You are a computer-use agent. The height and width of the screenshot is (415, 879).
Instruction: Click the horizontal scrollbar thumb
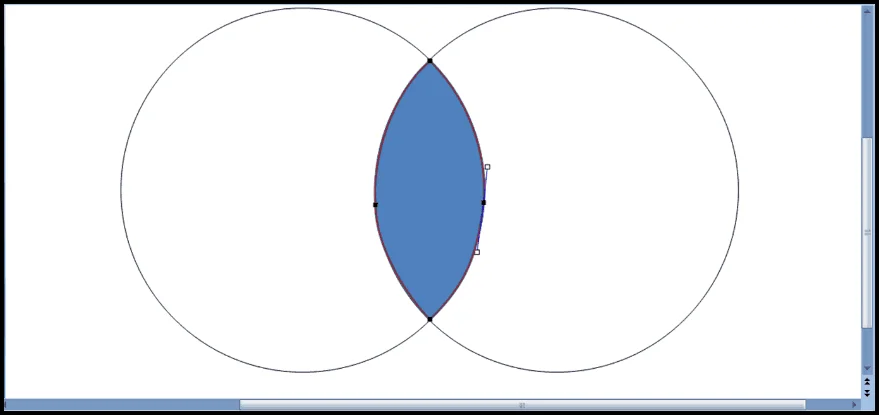click(522, 404)
